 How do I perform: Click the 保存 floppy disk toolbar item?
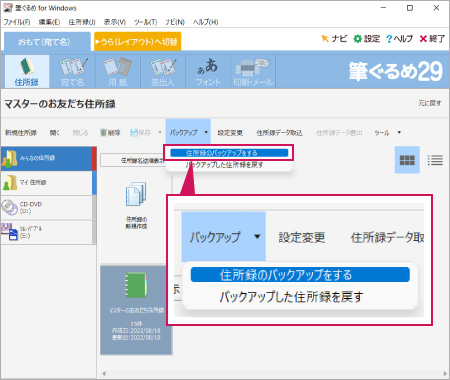141,133
